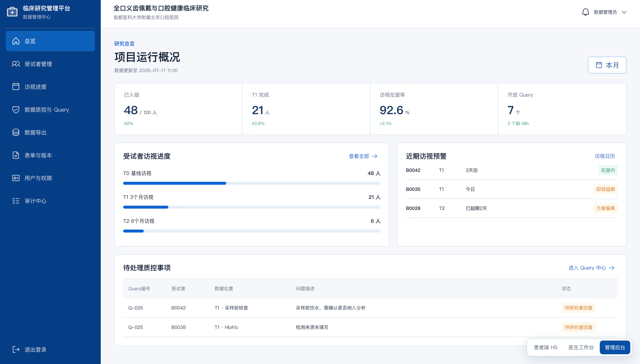Click the medical kit platform logo icon
The width and height of the screenshot is (640, 364).
tap(12, 12)
